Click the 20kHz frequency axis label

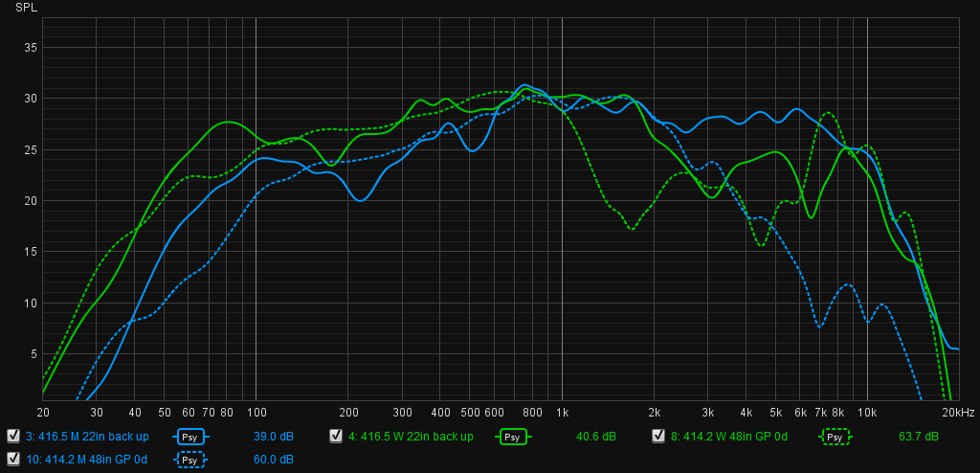tap(958, 413)
